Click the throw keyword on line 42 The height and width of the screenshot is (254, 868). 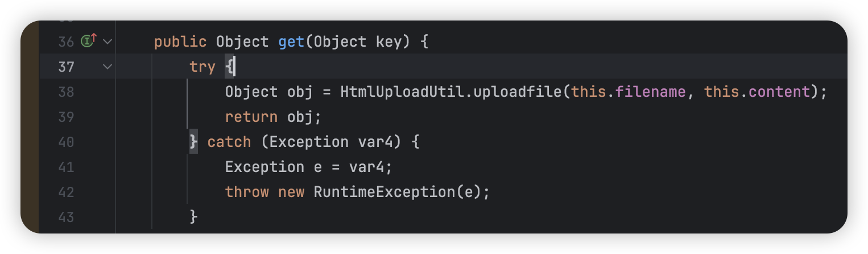(x=247, y=192)
